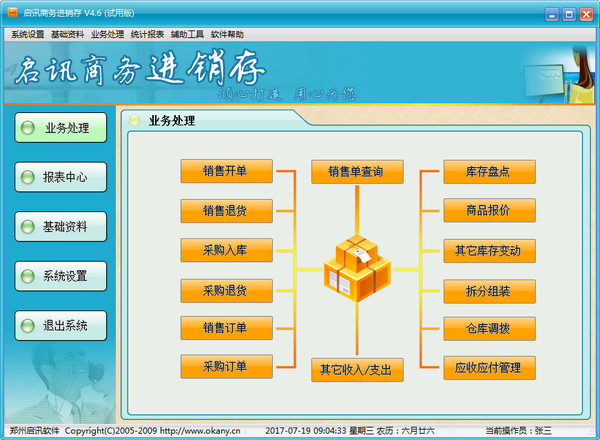Open the 统计报表 menu
Viewport: 600px width, 440px height.
coord(148,34)
